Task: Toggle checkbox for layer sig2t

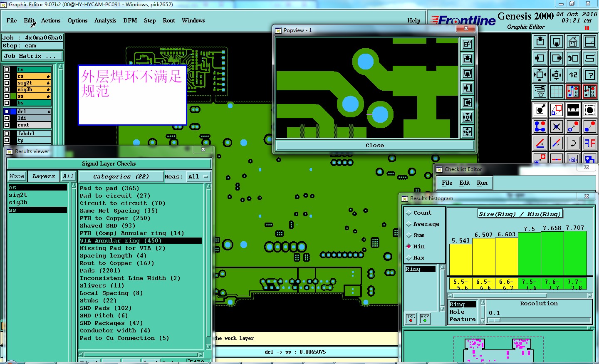Action: tap(7, 83)
